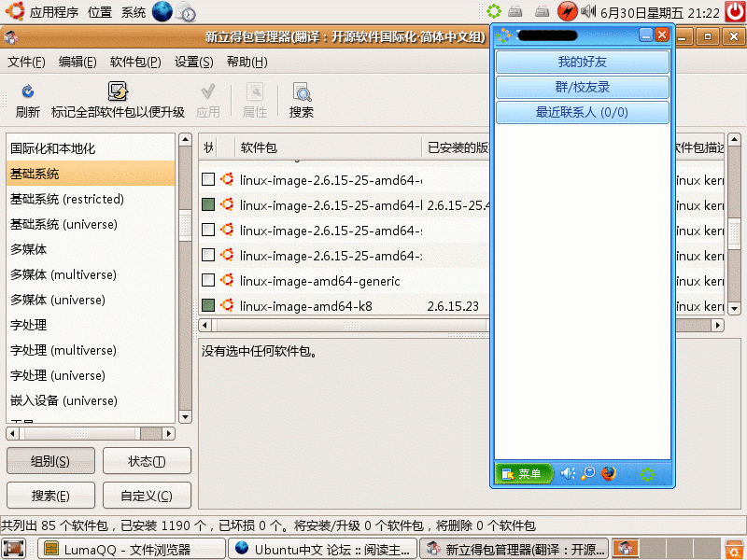The height and width of the screenshot is (560, 747).
Task: Click the 自定义(C) button
Action: [147, 496]
